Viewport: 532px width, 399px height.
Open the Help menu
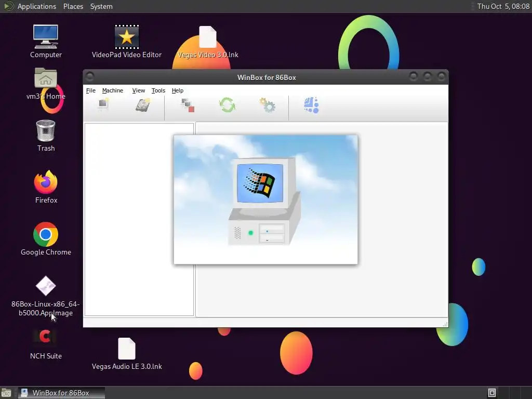point(178,90)
